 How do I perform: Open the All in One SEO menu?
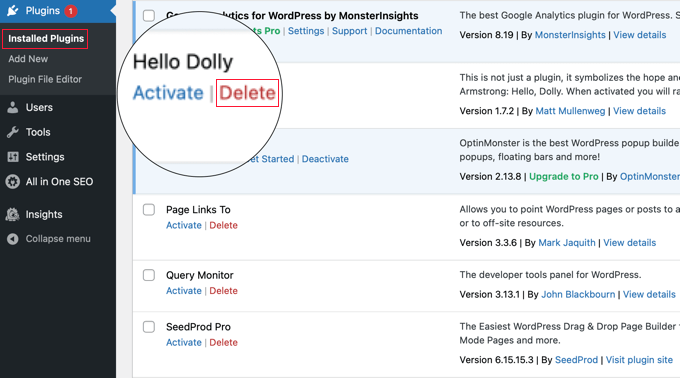58,182
